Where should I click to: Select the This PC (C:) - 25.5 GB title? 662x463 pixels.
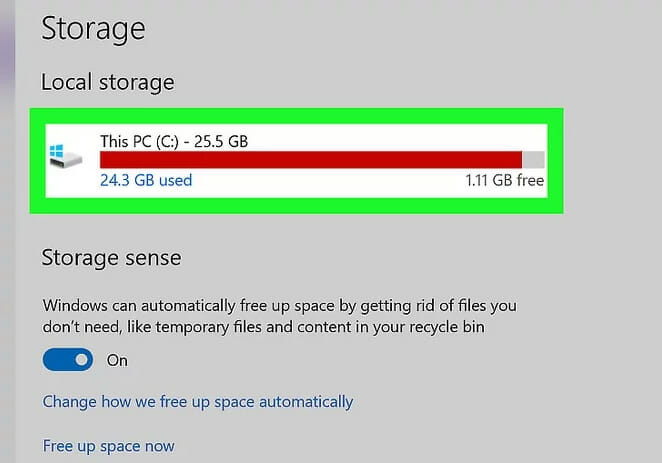pos(174,141)
